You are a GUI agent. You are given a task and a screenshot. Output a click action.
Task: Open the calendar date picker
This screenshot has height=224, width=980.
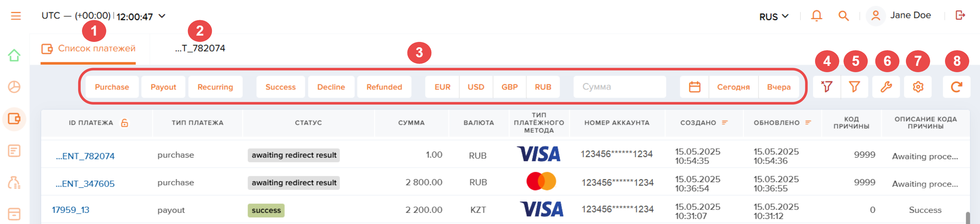pos(695,87)
